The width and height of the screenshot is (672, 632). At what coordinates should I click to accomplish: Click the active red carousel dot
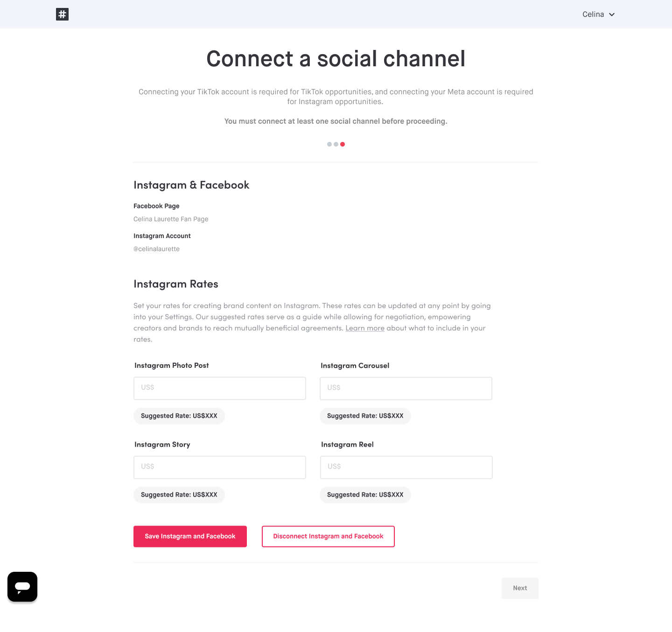[x=343, y=144]
